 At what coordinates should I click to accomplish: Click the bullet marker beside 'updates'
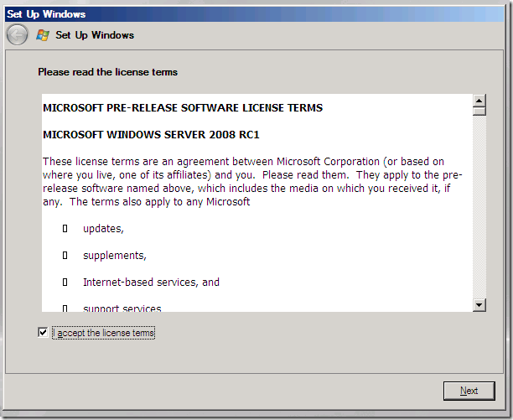pos(65,229)
